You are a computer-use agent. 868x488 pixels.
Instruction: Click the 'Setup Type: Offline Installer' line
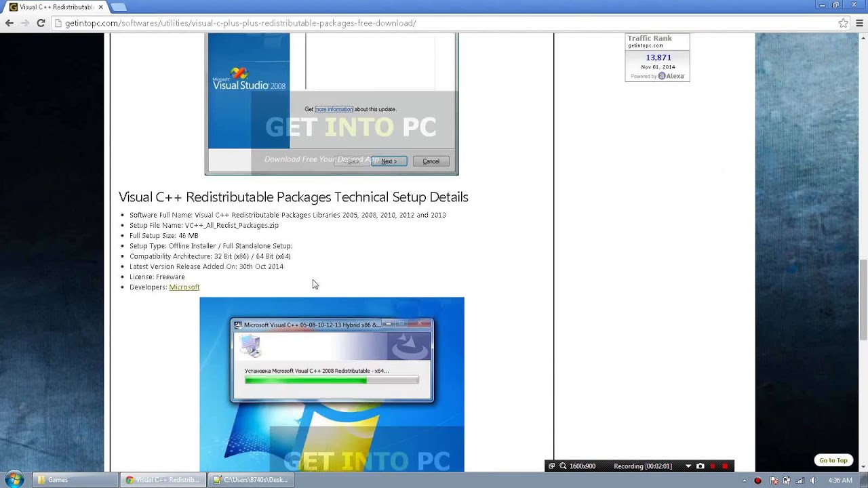[211, 246]
